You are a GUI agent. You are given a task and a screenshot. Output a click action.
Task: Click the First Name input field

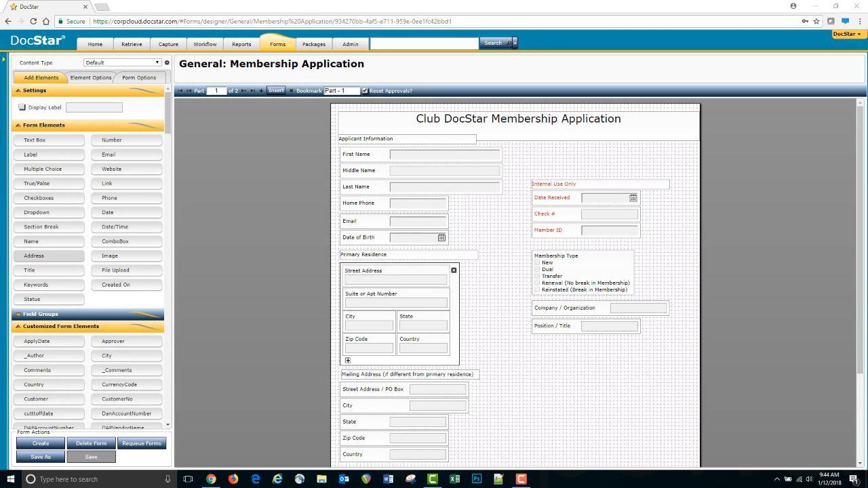tap(445, 155)
